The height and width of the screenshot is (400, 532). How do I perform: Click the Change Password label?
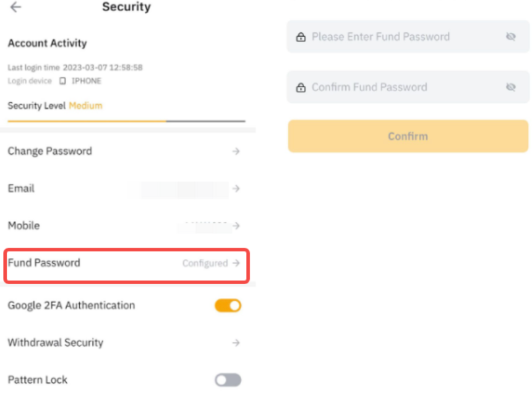(x=49, y=152)
